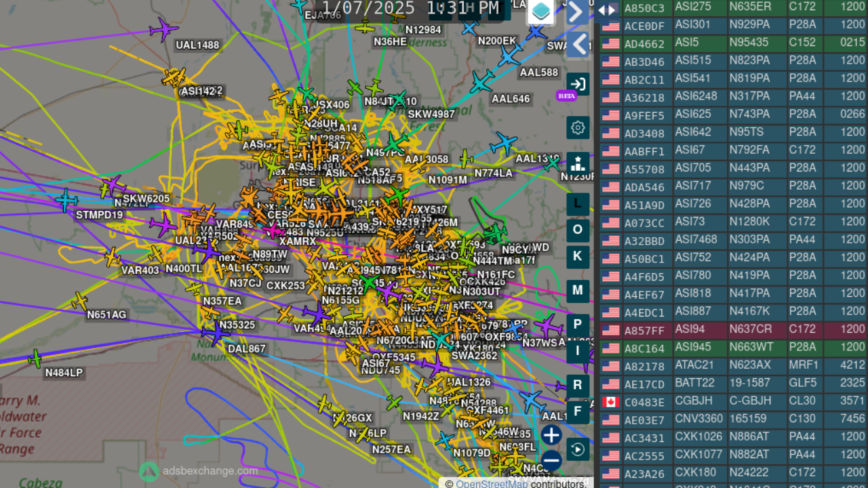Zoom out with the minus button
The image size is (868, 488).
[551, 461]
